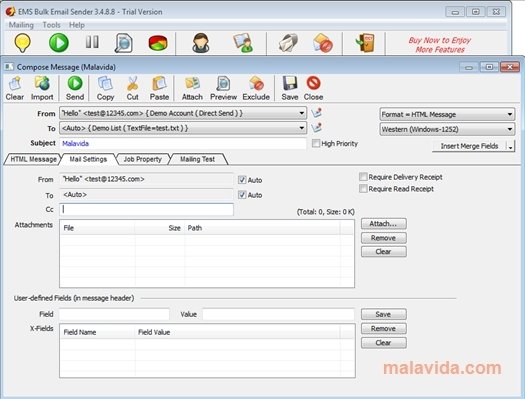525x399 pixels.
Task: Open the person accounts icon in main toolbar
Action: click(x=201, y=43)
